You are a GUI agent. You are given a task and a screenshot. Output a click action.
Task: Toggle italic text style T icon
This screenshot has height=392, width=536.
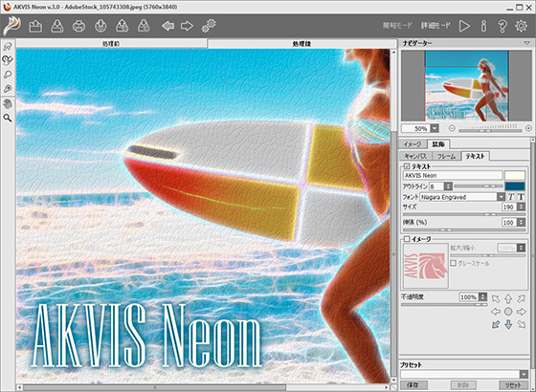pos(511,197)
